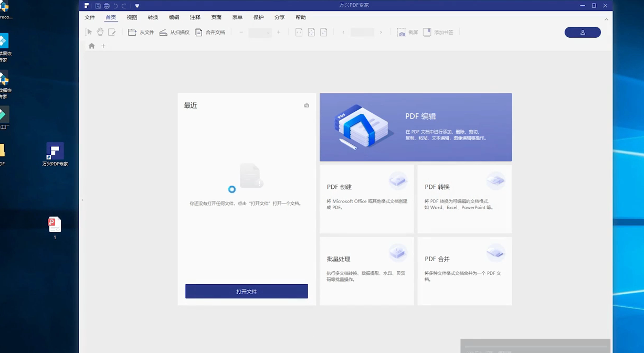Add a new tab with plus
The height and width of the screenshot is (353, 644).
point(103,46)
